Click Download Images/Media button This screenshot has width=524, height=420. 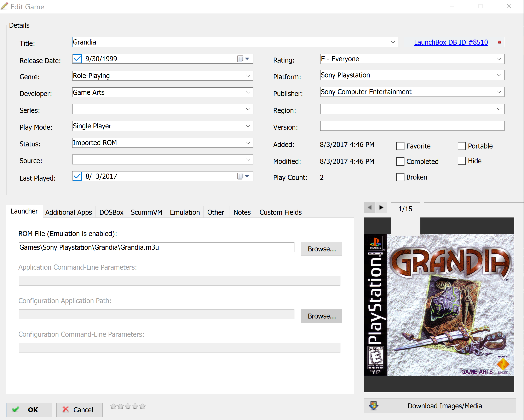click(440, 406)
